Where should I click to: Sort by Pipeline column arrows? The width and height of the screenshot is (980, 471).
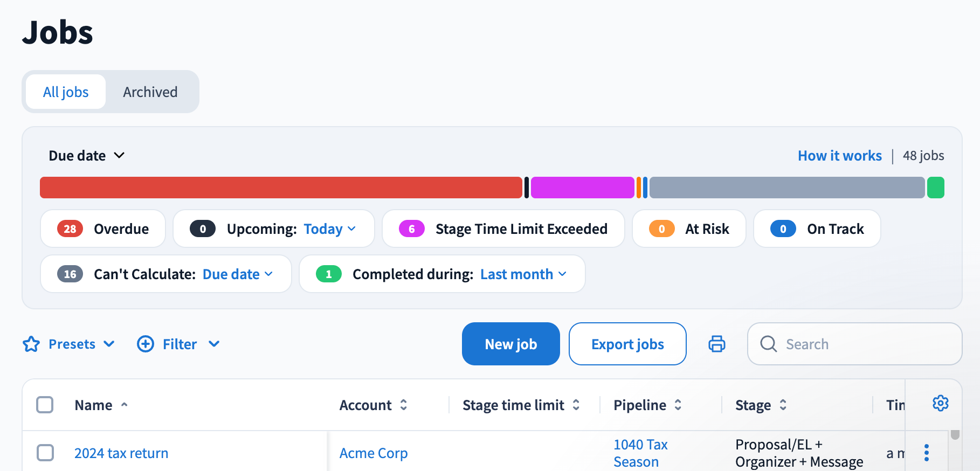coord(678,405)
